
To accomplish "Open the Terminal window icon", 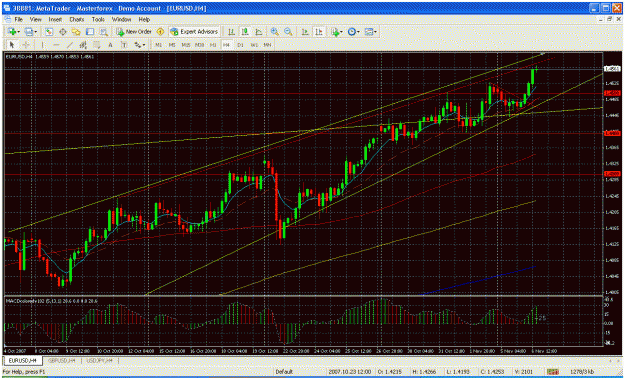I will (90, 32).
